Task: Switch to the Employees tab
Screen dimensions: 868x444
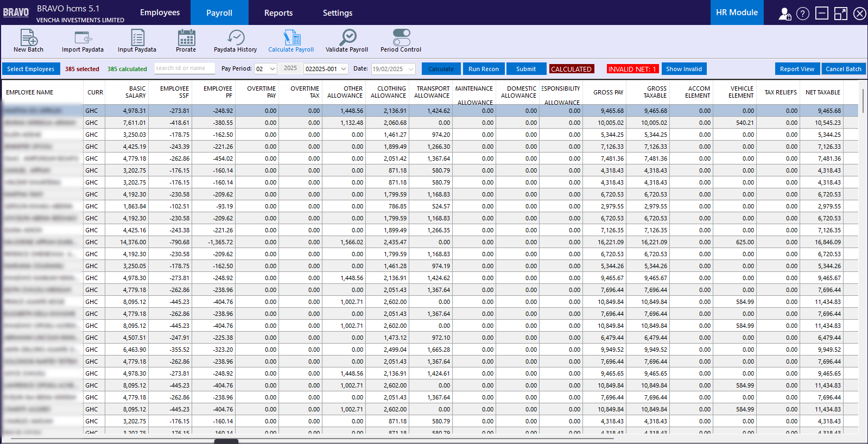Action: point(160,12)
